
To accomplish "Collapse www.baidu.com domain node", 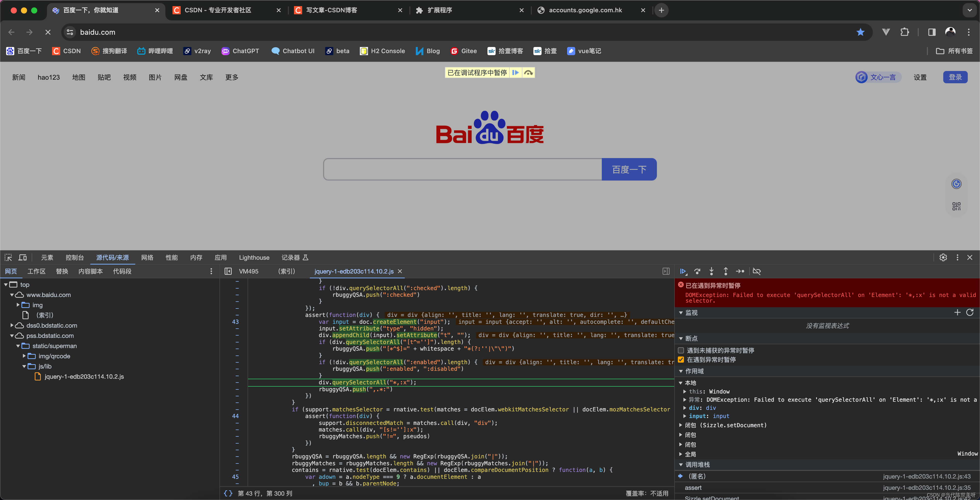I will (12, 295).
